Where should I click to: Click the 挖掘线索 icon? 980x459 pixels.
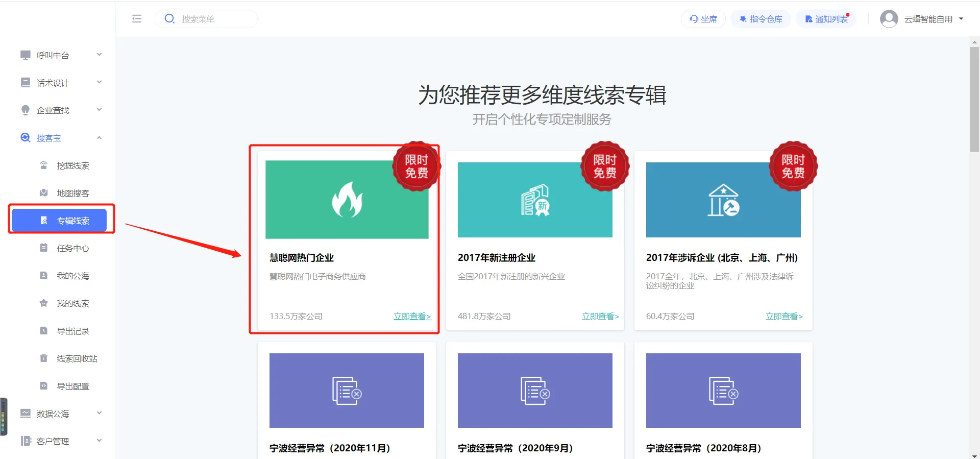[44, 165]
